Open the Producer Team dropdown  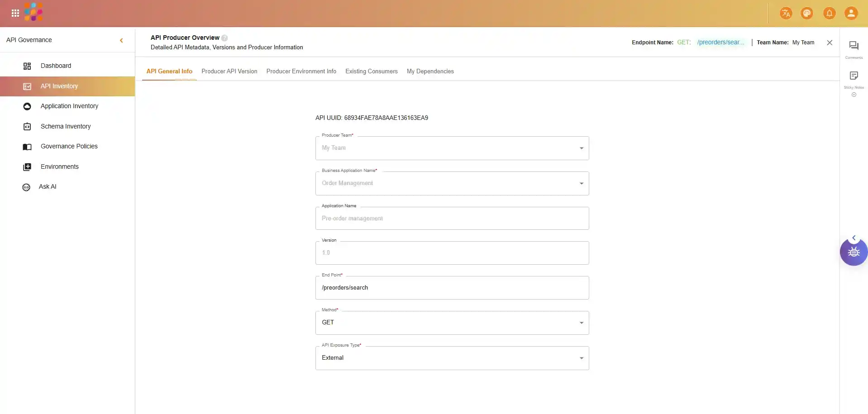[581, 148]
